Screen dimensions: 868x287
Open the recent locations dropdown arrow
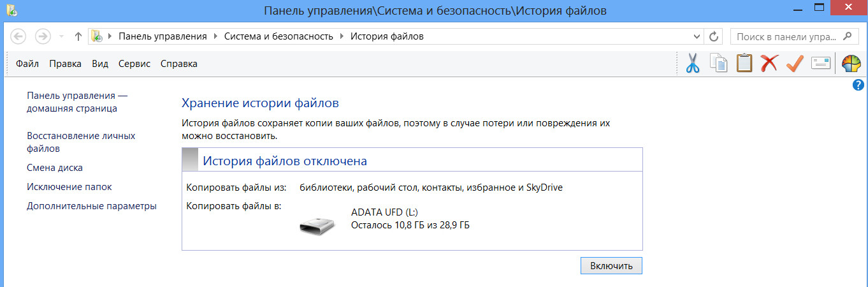click(x=61, y=36)
